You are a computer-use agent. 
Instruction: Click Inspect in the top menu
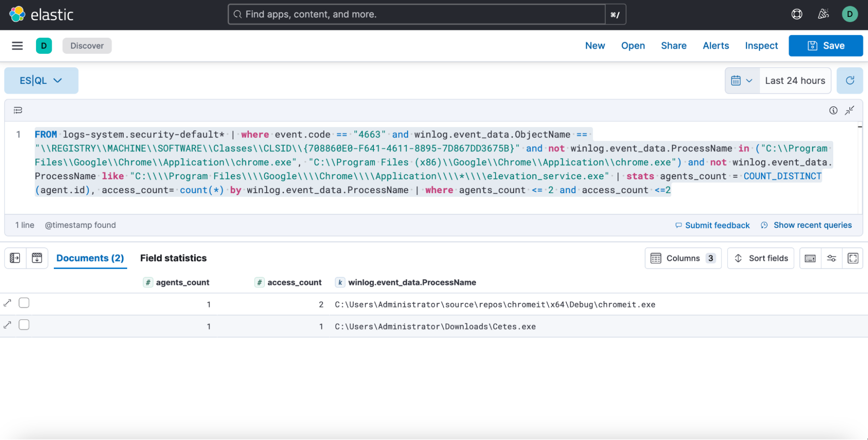[x=761, y=46]
